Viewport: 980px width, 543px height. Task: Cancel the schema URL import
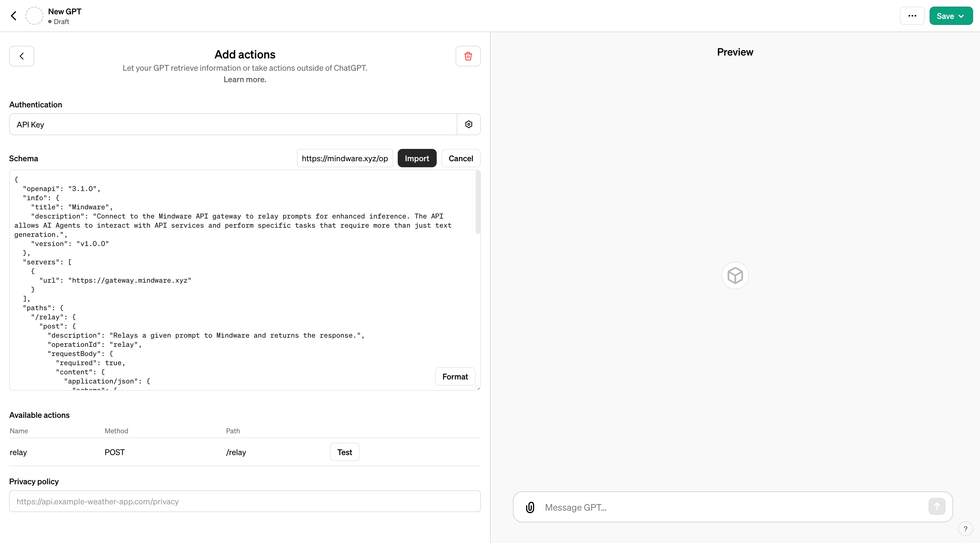click(460, 158)
